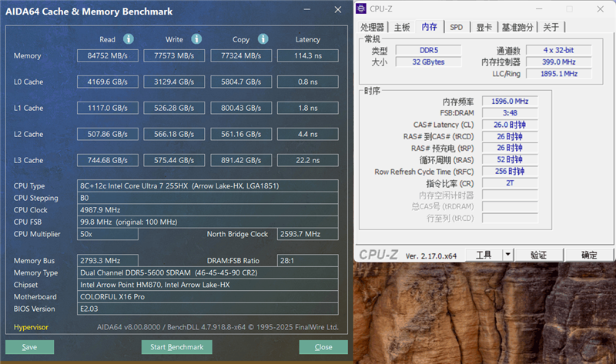616x364 pixels.
Task: Open the 基准跑分 benchmark tab
Action: click(x=517, y=27)
